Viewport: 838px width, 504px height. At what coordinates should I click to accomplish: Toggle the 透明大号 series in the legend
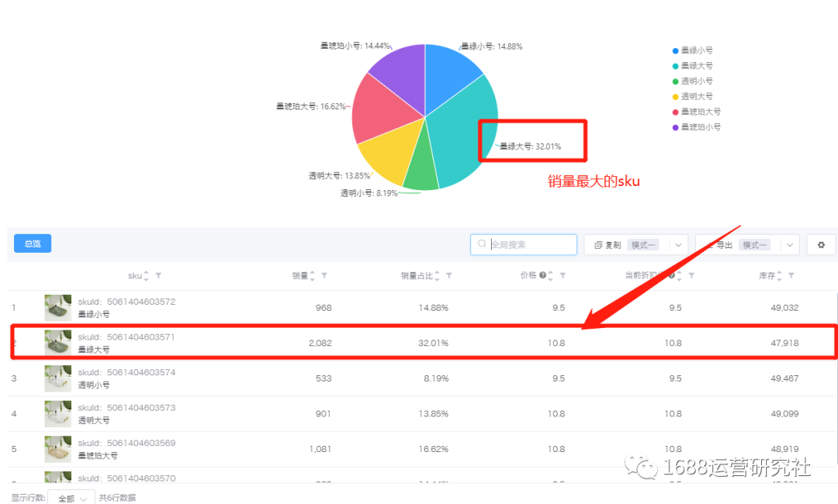tap(696, 96)
